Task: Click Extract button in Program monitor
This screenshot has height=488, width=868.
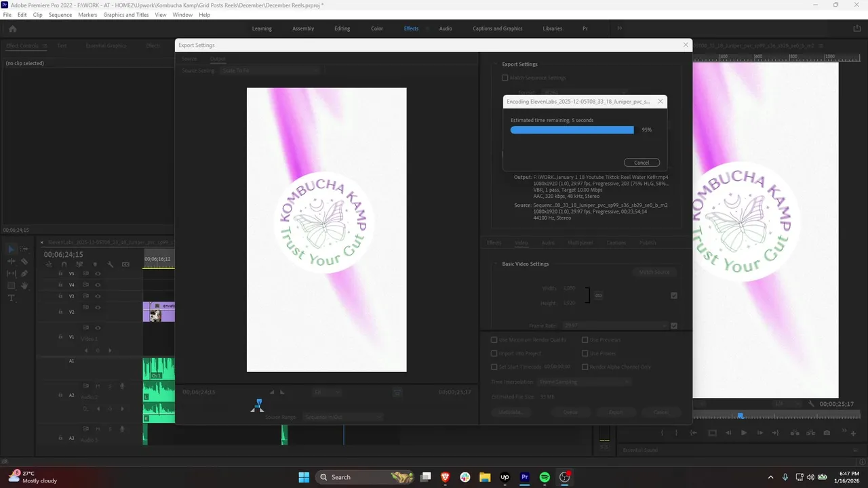Action: click(810, 433)
